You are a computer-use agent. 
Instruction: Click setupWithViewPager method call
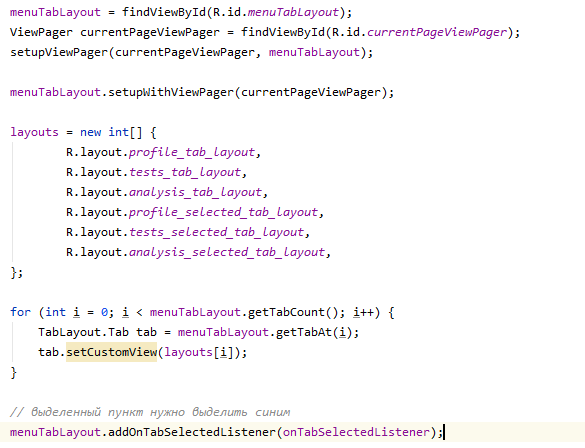171,92
